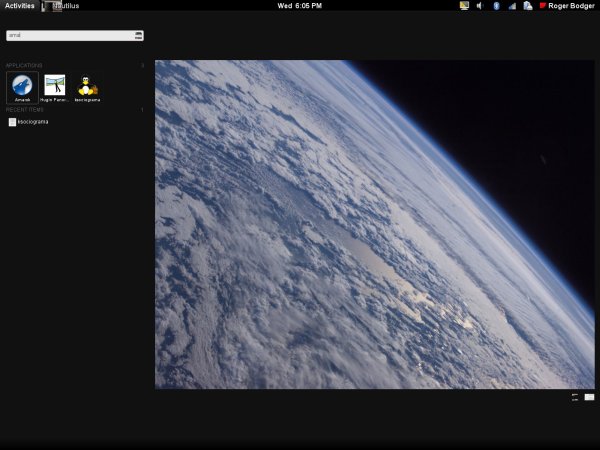Image resolution: width=600 pixels, height=450 pixels.
Task: Open the Activities overview button
Action: tap(19, 6)
